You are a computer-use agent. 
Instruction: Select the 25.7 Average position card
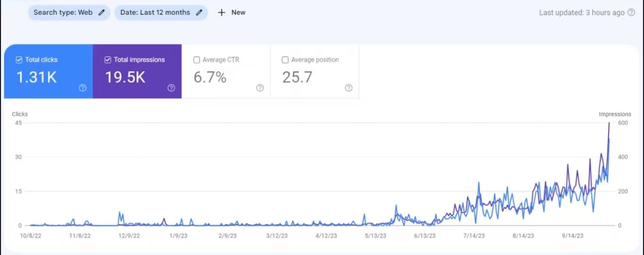(x=315, y=71)
